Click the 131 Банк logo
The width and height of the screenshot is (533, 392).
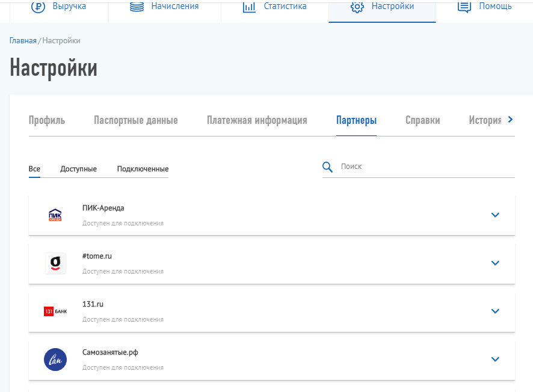(55, 311)
